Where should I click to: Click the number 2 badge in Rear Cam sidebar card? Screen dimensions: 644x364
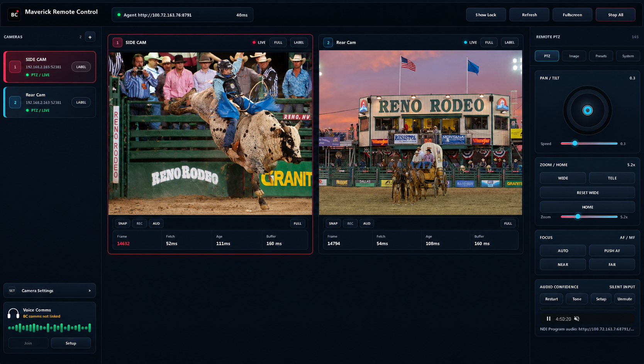click(x=15, y=102)
